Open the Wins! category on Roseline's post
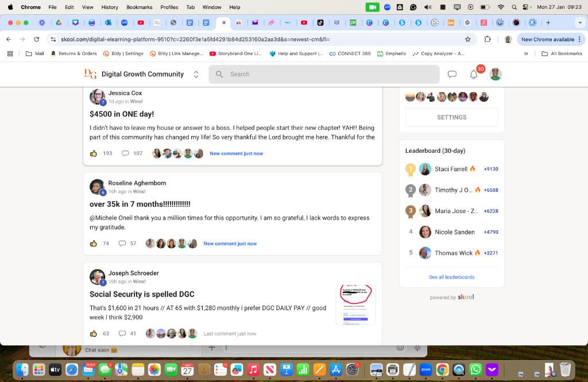The height and width of the screenshot is (382, 588). [x=139, y=191]
